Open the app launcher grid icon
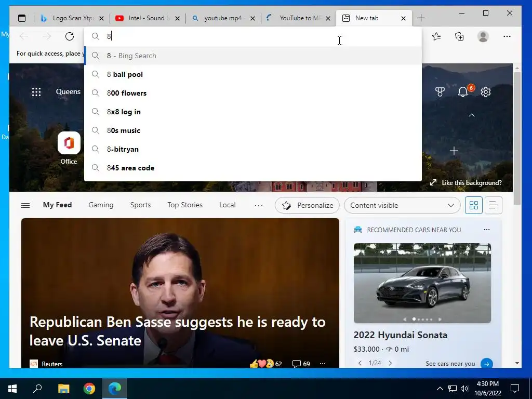The width and height of the screenshot is (532, 399). coord(36,92)
